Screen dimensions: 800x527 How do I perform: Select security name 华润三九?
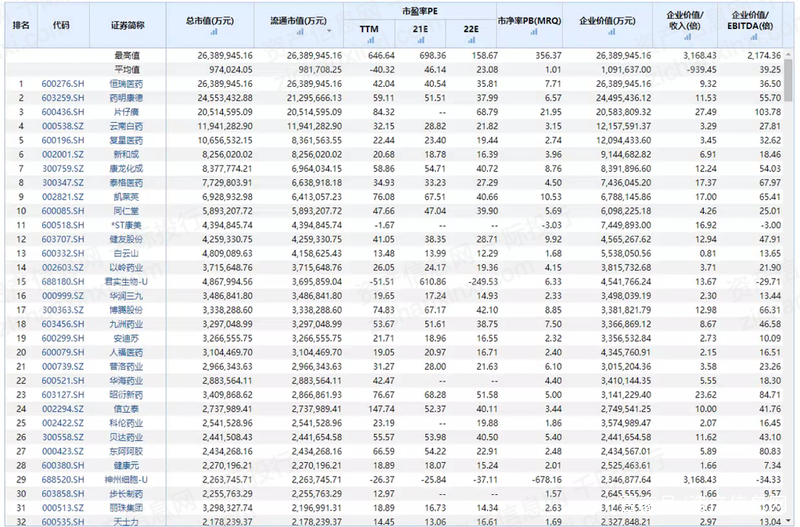(127, 296)
